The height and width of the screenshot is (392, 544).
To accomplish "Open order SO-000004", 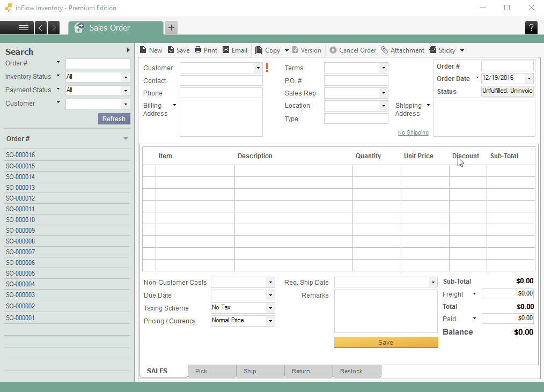I will [x=67, y=284].
